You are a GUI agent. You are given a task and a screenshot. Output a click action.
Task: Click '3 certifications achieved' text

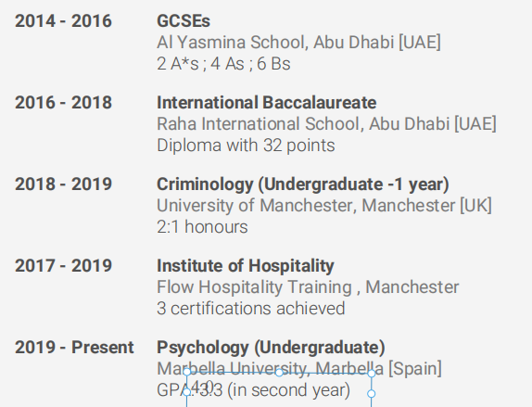click(251, 309)
